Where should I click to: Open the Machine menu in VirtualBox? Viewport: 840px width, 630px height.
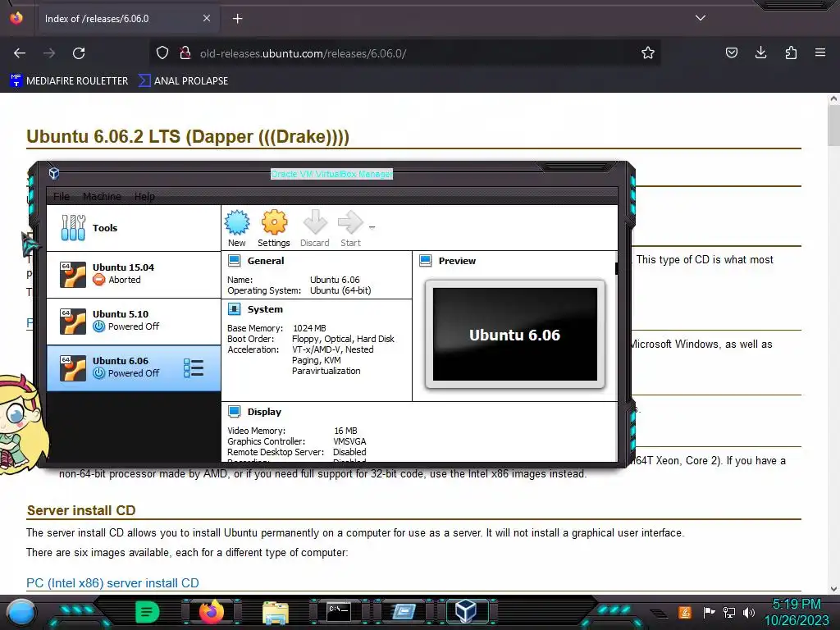click(102, 197)
